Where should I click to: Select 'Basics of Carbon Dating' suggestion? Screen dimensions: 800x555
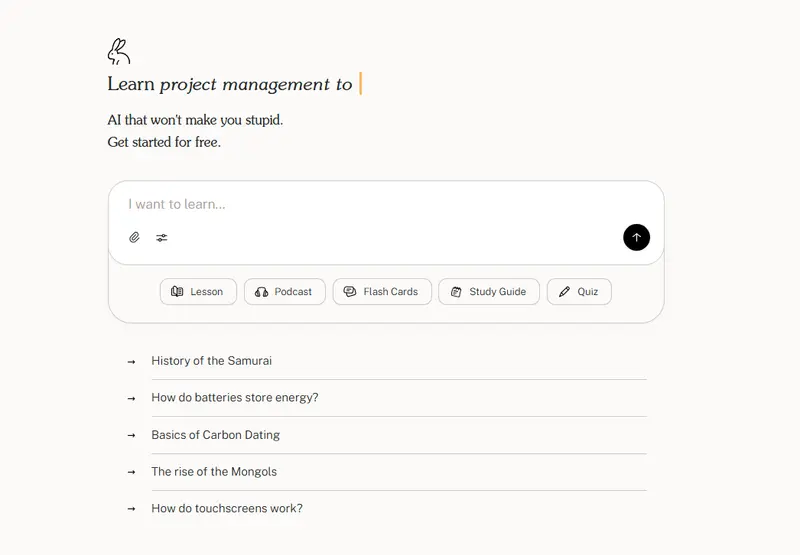coord(387,435)
